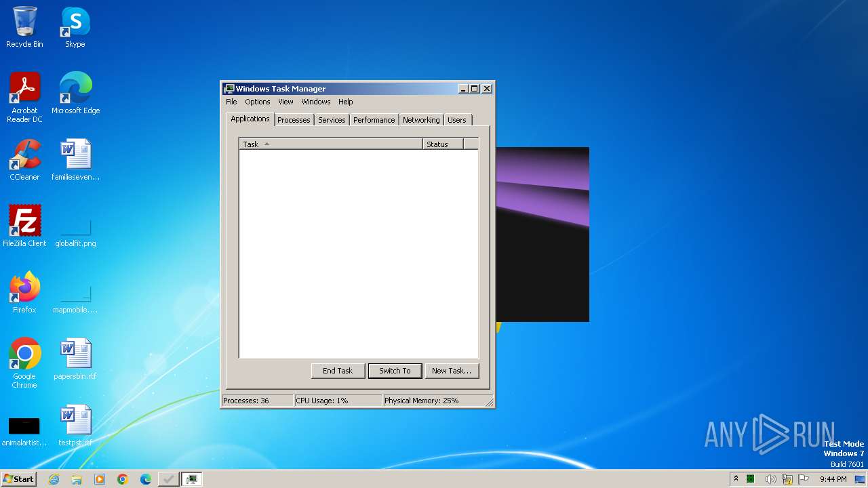This screenshot has height=488, width=868.
Task: Select the mapmobile file icon
Action: 75,298
